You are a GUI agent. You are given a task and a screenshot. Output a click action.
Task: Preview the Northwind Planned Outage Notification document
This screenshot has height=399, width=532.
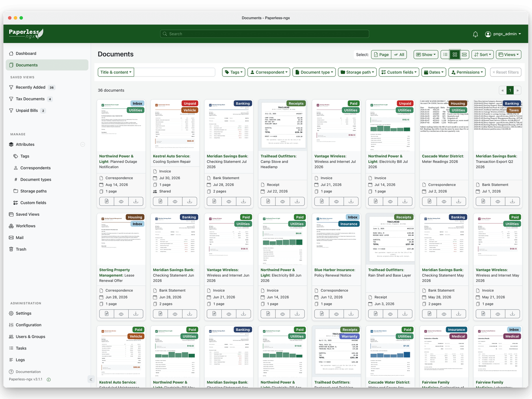click(x=121, y=201)
